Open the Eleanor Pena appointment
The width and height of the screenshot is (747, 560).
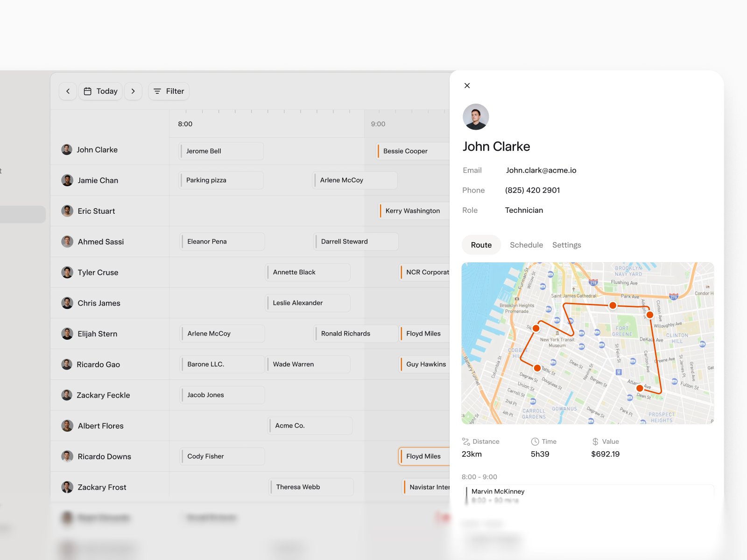point(222,242)
